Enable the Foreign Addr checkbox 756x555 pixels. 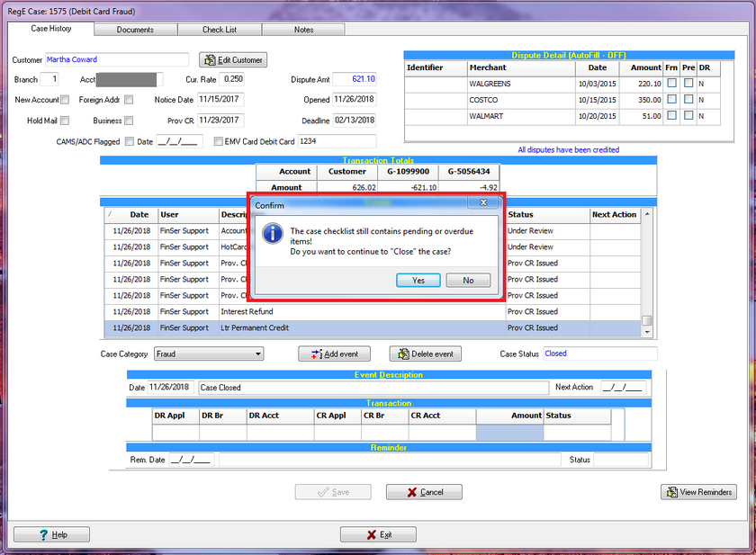pos(129,100)
